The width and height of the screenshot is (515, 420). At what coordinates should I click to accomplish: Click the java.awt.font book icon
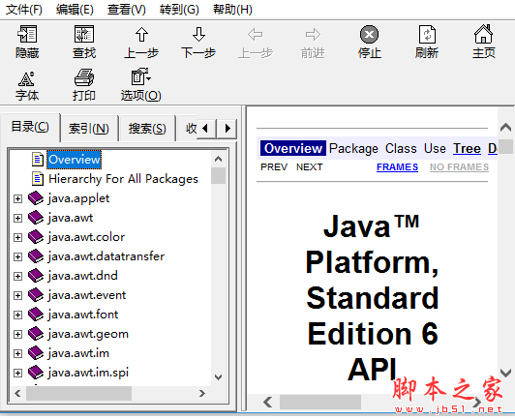click(36, 315)
